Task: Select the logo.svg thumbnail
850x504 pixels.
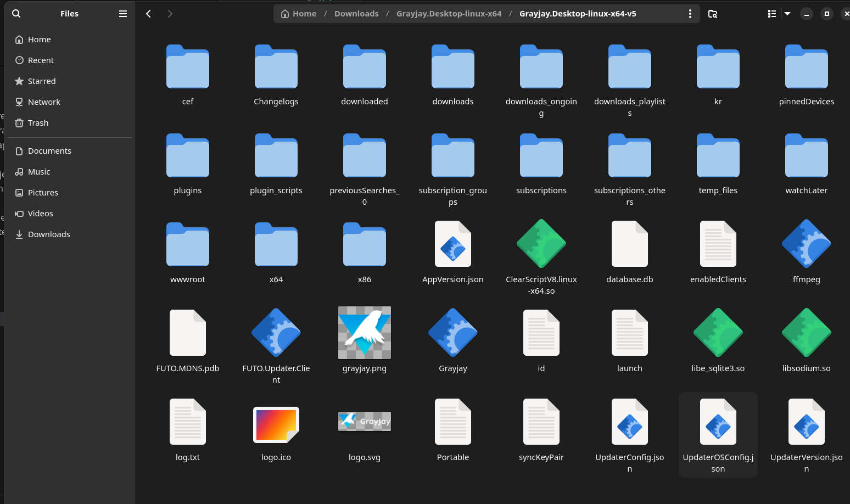Action: tap(365, 422)
